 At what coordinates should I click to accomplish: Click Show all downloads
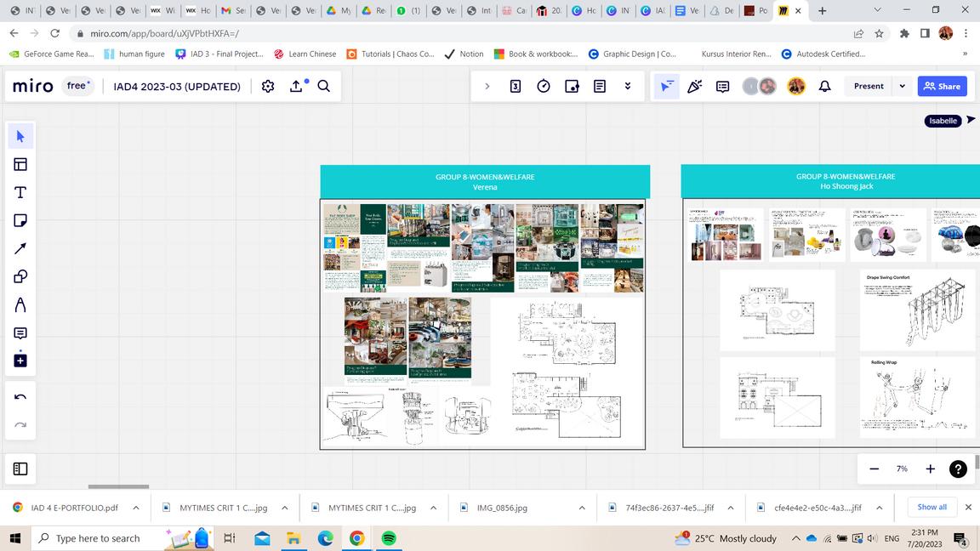pos(932,507)
